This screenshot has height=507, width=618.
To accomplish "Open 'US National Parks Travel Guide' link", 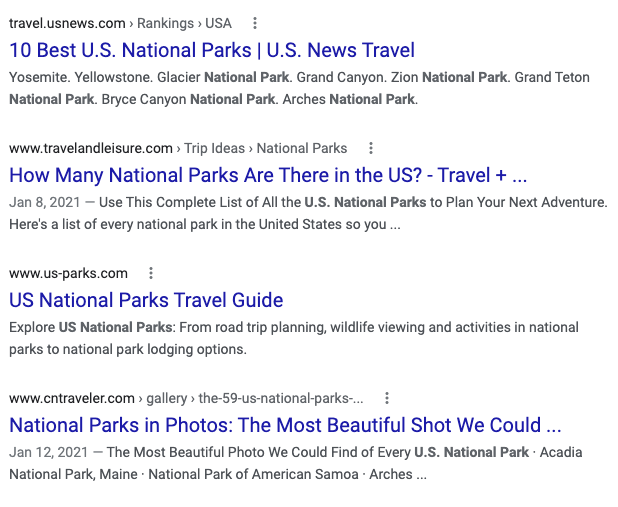I will tap(146, 300).
